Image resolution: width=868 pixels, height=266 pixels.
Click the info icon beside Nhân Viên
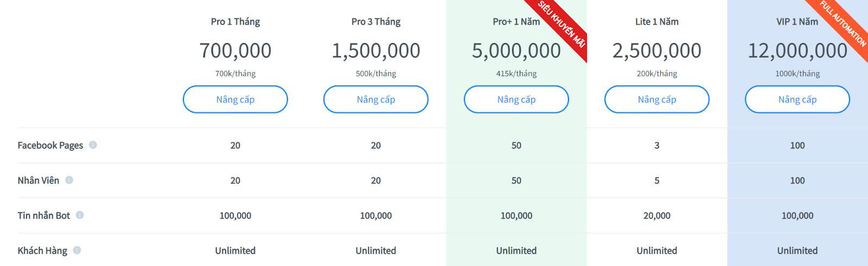pos(69,180)
